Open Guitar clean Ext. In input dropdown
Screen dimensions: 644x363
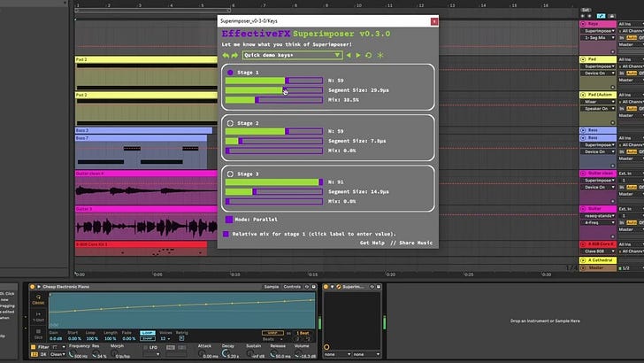tap(631, 174)
